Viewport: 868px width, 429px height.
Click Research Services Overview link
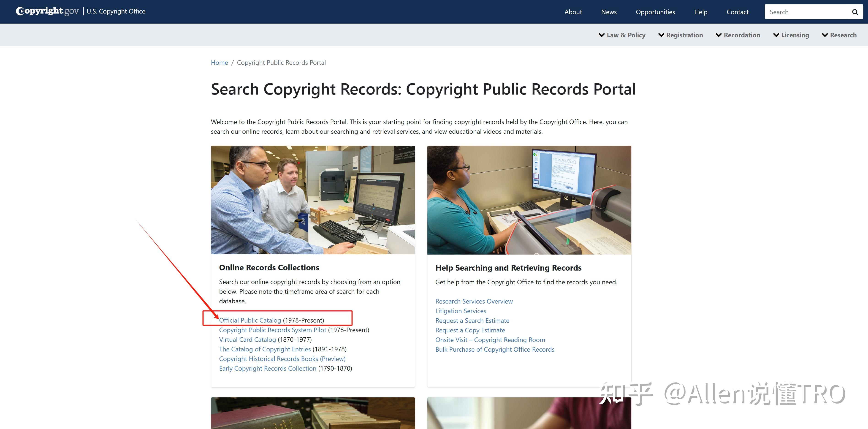click(x=474, y=301)
